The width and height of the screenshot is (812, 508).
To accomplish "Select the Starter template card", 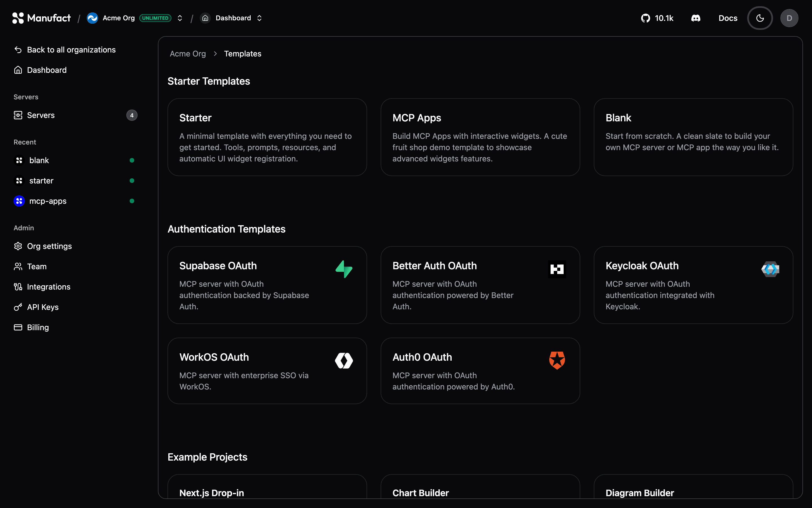I will pos(267,137).
